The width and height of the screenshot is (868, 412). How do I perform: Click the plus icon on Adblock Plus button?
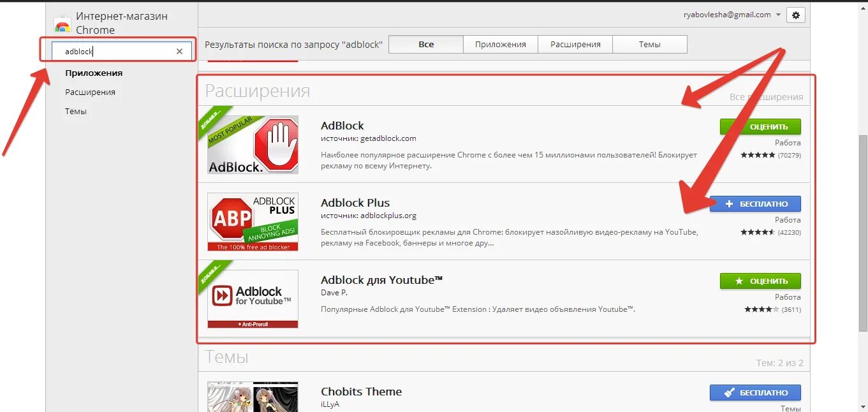(x=730, y=204)
